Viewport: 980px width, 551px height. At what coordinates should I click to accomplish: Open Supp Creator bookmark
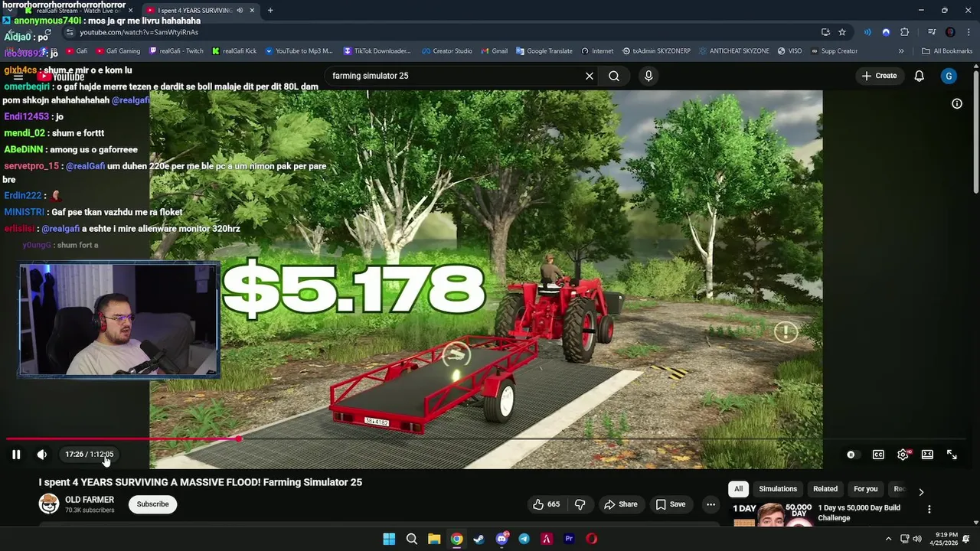pos(834,51)
